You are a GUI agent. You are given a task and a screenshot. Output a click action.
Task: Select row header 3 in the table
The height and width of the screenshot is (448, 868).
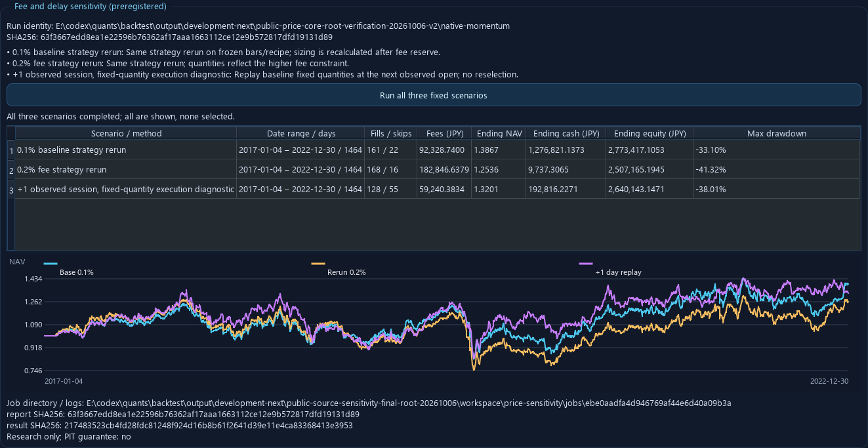(x=11, y=190)
